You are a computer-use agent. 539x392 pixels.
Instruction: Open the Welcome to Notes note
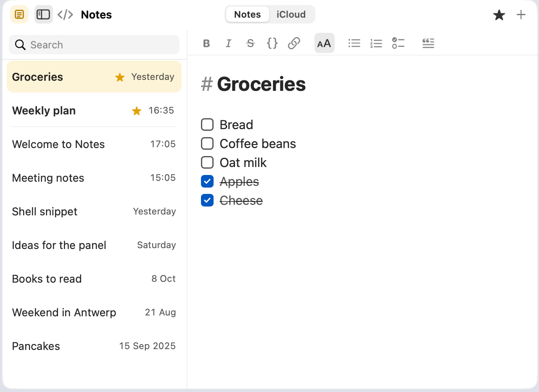94,144
